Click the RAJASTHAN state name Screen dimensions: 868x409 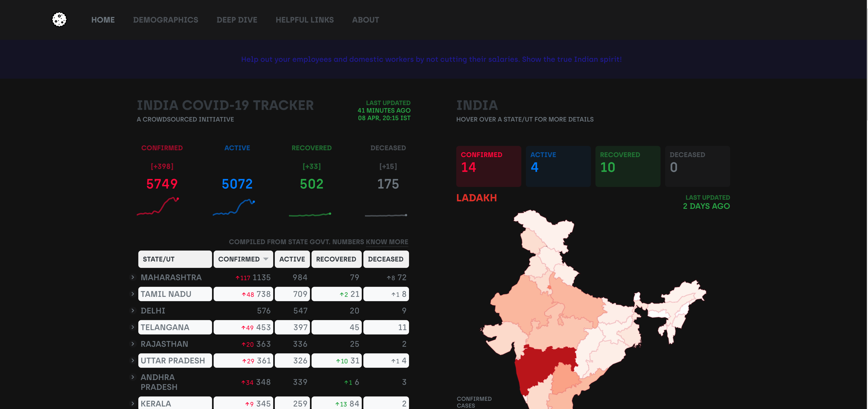click(164, 344)
